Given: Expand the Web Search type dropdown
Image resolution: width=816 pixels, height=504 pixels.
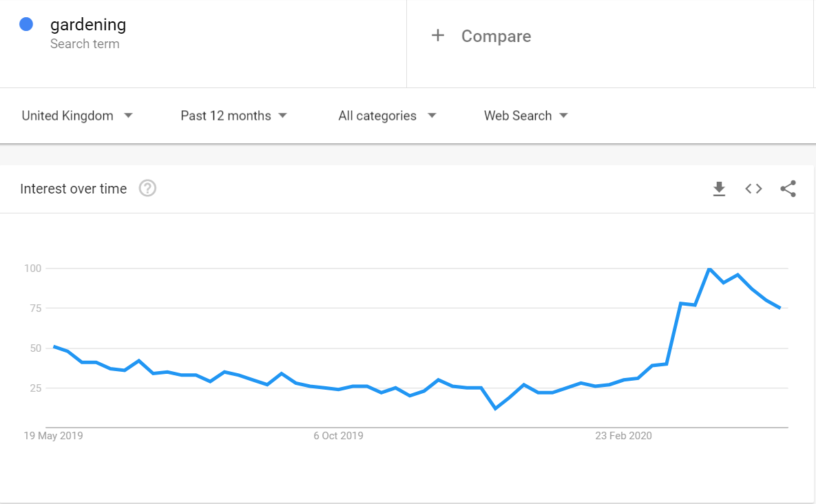Looking at the screenshot, I should [525, 116].
